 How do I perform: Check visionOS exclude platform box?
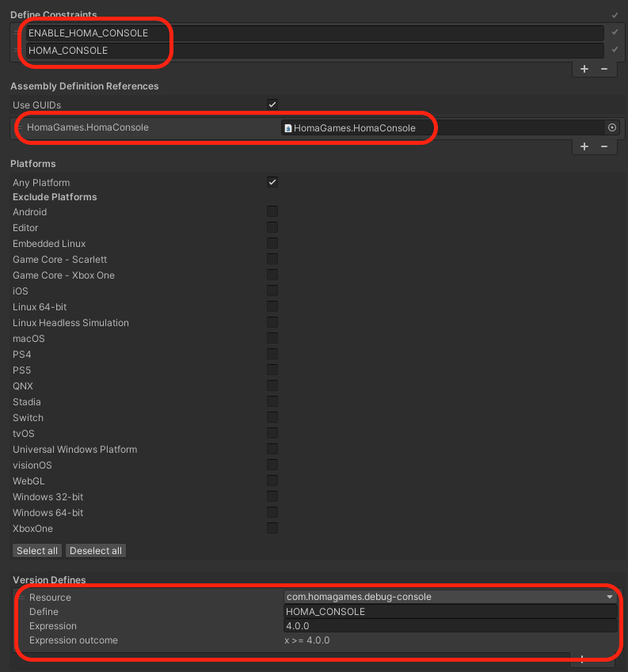(272, 465)
